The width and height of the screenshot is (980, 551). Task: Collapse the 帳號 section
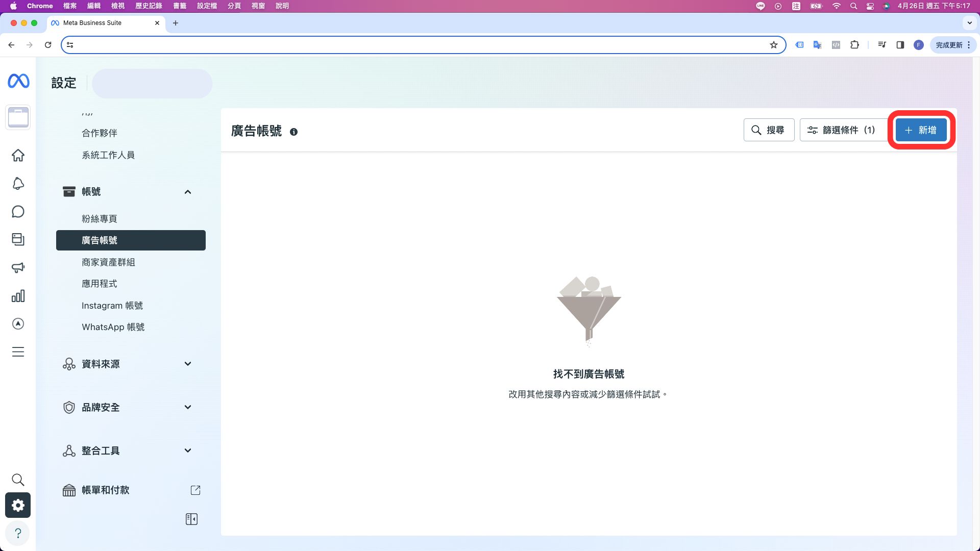pos(188,192)
